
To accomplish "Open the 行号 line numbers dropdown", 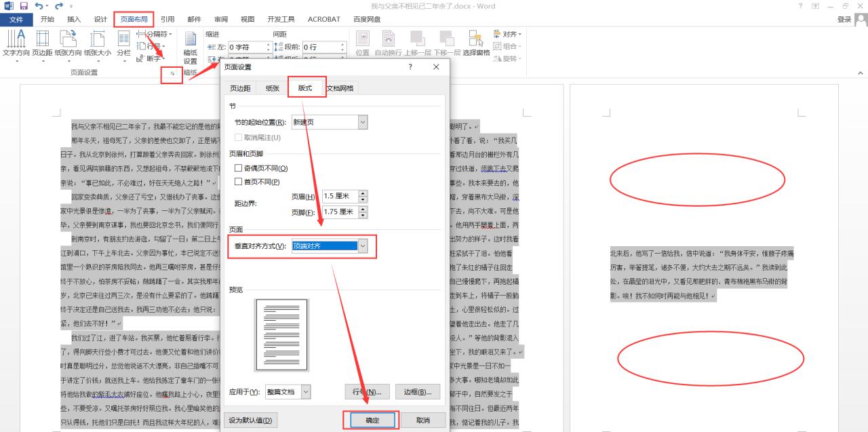I will (x=152, y=46).
